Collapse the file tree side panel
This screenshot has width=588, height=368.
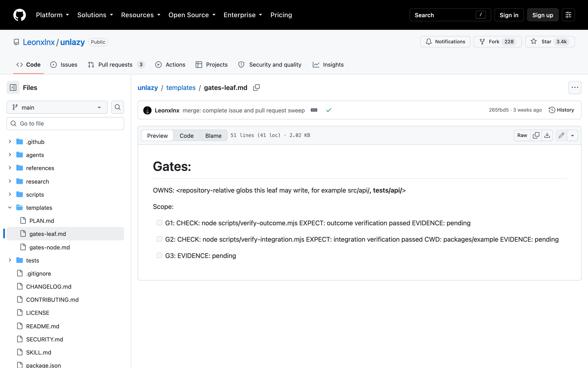point(13,88)
